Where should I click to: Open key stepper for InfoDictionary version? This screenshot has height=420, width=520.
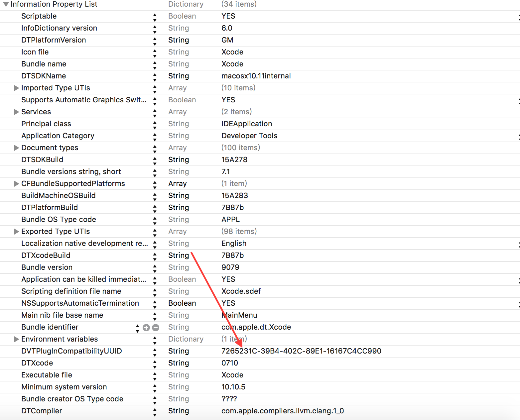tap(155, 29)
